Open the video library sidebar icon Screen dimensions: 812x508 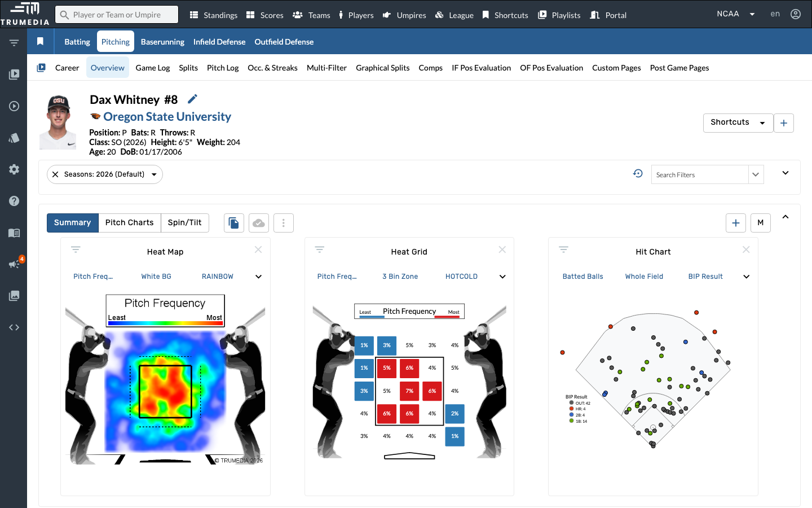pyautogui.click(x=14, y=75)
